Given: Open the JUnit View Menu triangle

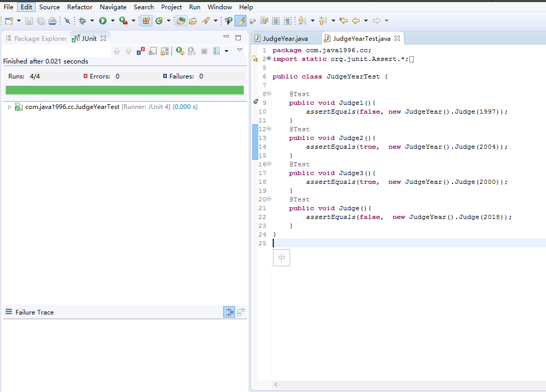Looking at the screenshot, I should tap(240, 50).
